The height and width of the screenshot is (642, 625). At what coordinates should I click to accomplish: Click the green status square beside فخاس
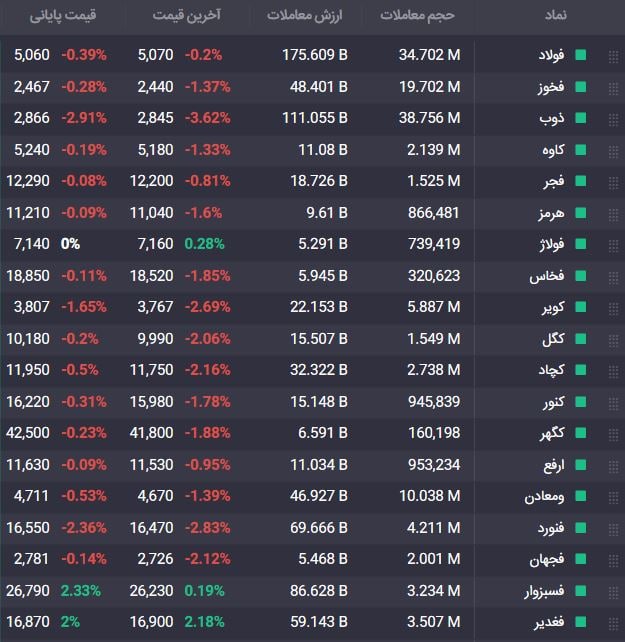point(580,276)
